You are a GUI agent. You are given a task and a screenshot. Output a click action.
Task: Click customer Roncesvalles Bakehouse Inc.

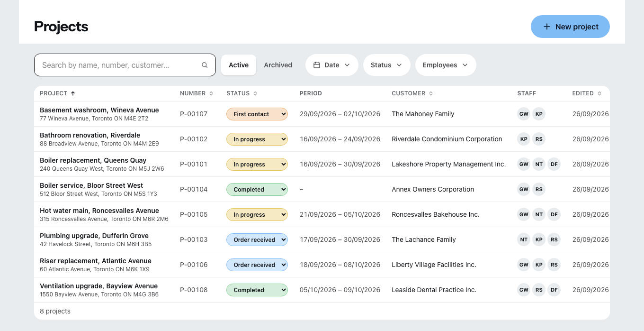click(436, 214)
